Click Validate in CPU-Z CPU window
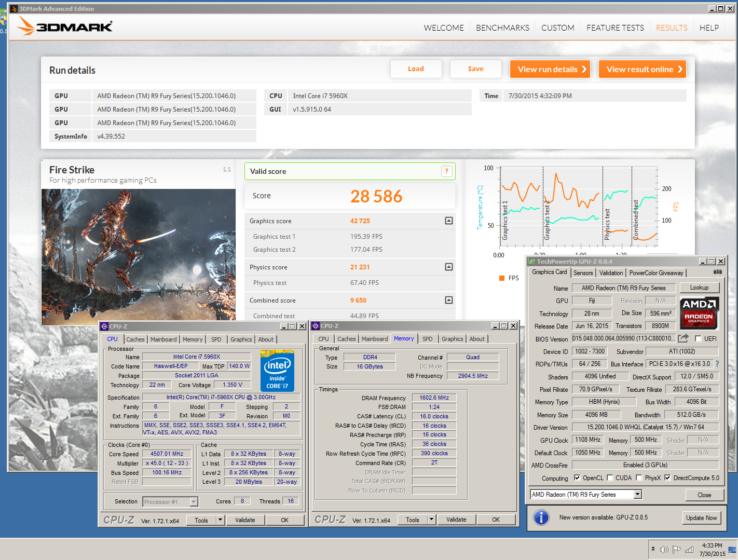The height and width of the screenshot is (560, 738). (245, 520)
